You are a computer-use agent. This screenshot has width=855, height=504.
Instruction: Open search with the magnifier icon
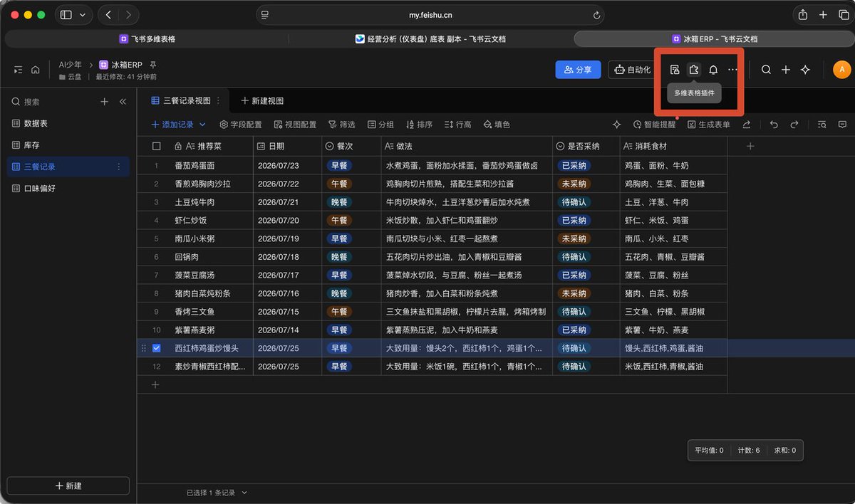coord(766,70)
